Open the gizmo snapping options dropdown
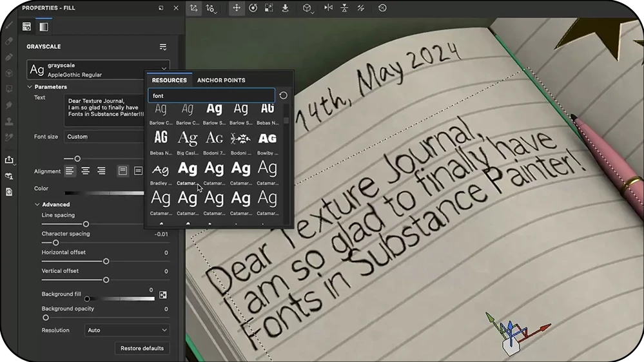 point(211,8)
